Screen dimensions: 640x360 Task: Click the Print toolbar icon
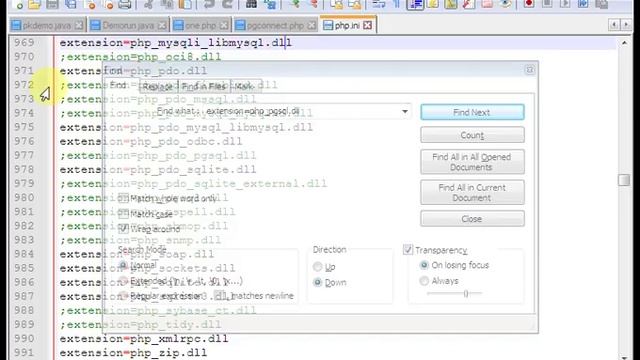124,4
